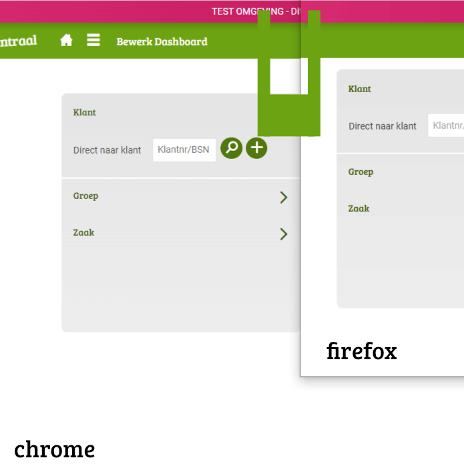Select Zaak label in Firefox panel
The image size is (464, 476).
(x=359, y=208)
